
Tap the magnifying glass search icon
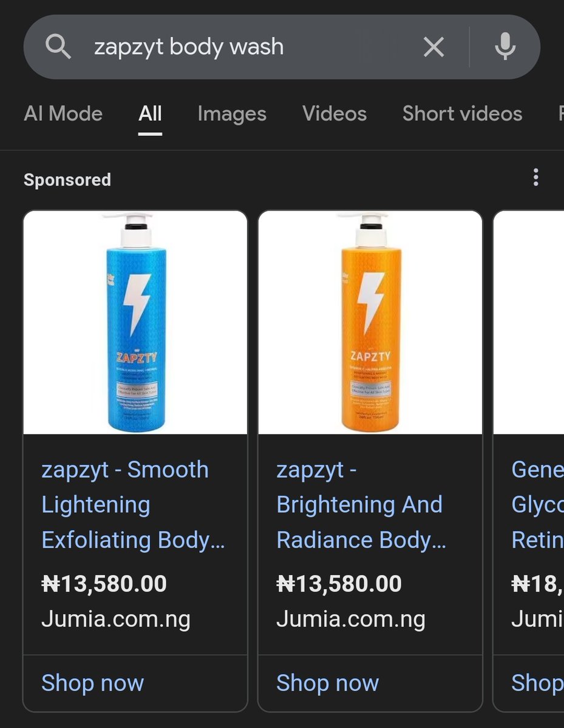(x=58, y=47)
